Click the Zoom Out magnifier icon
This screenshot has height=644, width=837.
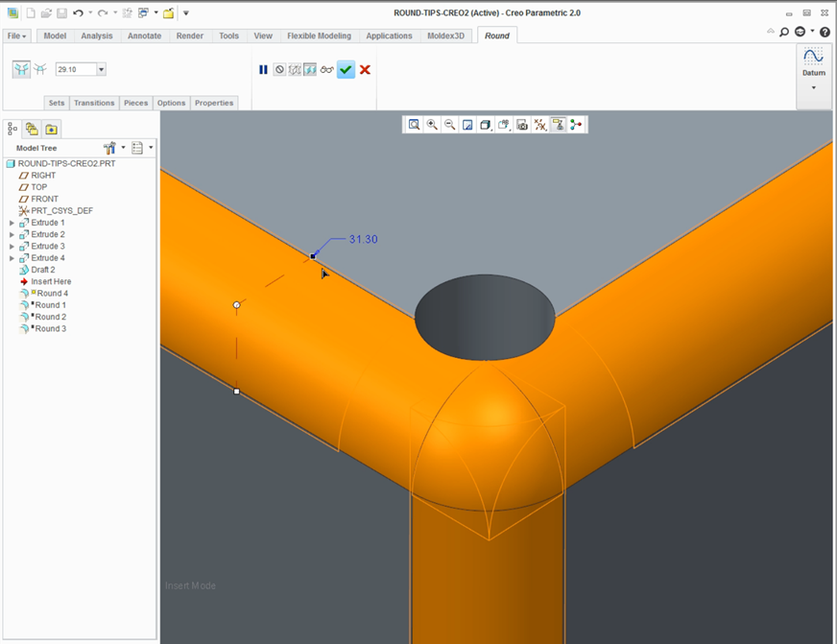[448, 124]
